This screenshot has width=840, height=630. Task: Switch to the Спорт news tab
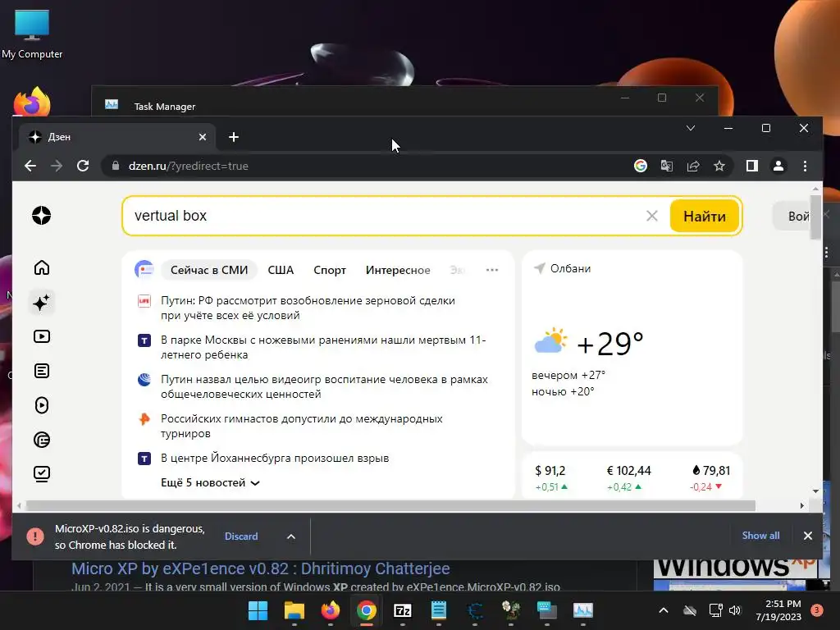click(330, 270)
